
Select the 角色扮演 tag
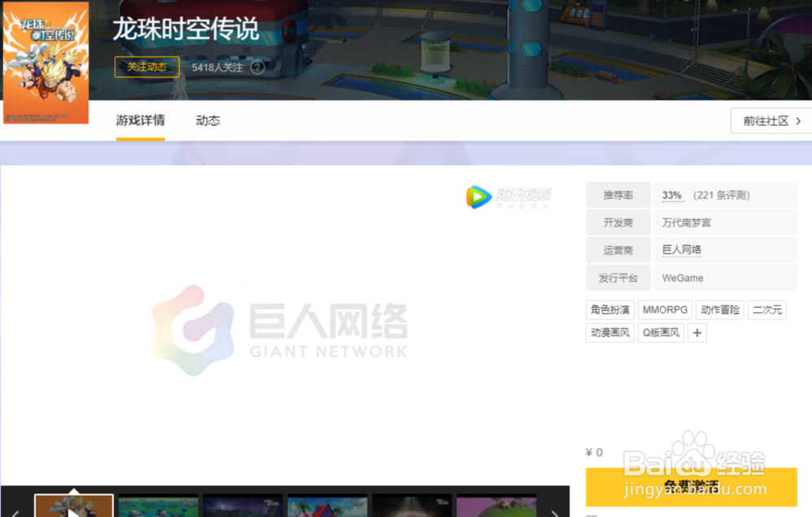[x=610, y=310]
